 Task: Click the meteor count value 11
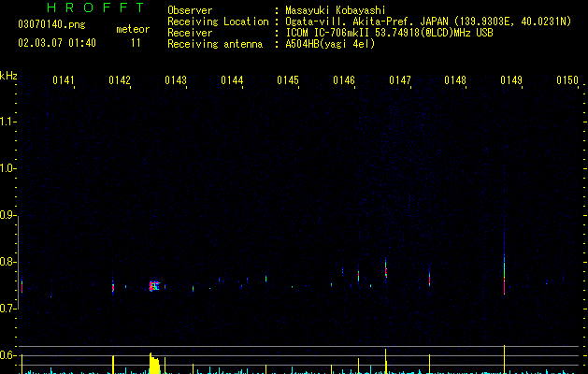click(136, 43)
